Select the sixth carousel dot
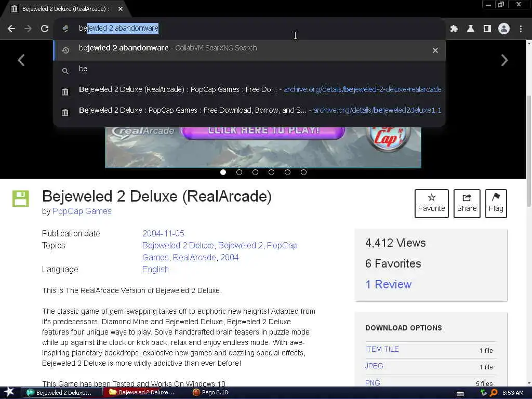532x399 pixels. point(303,172)
